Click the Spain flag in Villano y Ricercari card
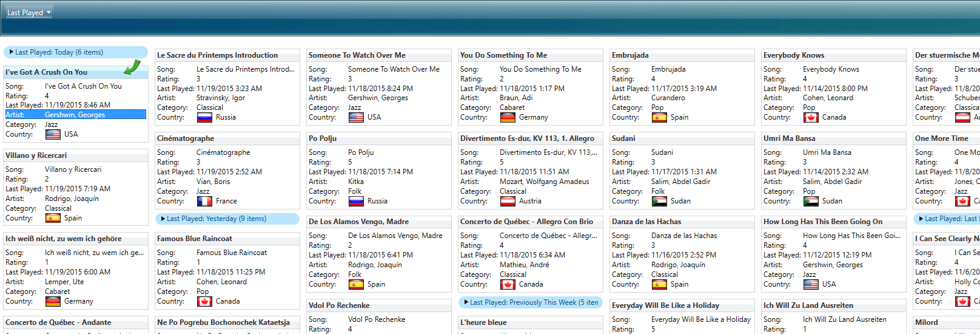980x334 pixels. (x=53, y=218)
